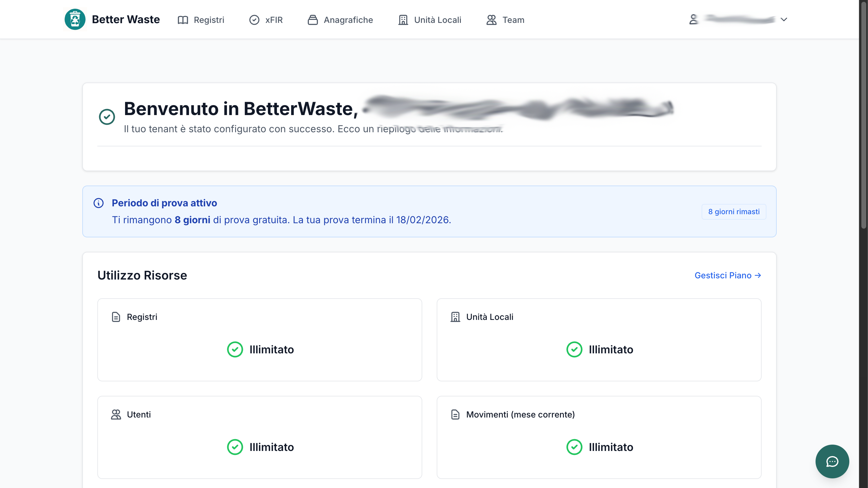Open the chat support bubble icon
Image resolution: width=868 pixels, height=488 pixels.
pos(832,461)
